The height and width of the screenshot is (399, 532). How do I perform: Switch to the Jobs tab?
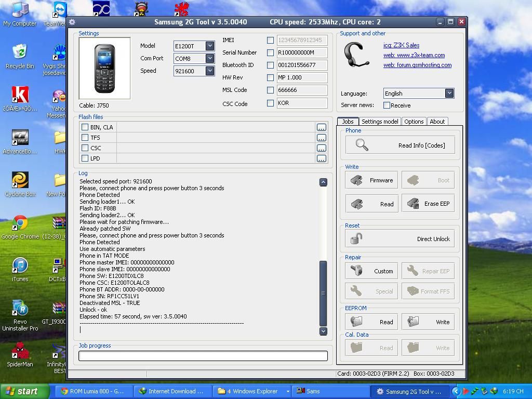click(348, 122)
